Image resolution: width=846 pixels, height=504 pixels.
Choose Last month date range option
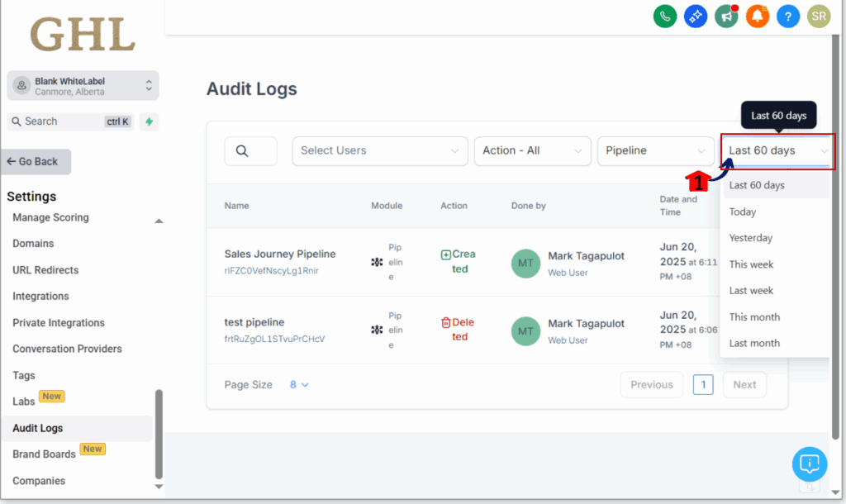[x=754, y=343]
